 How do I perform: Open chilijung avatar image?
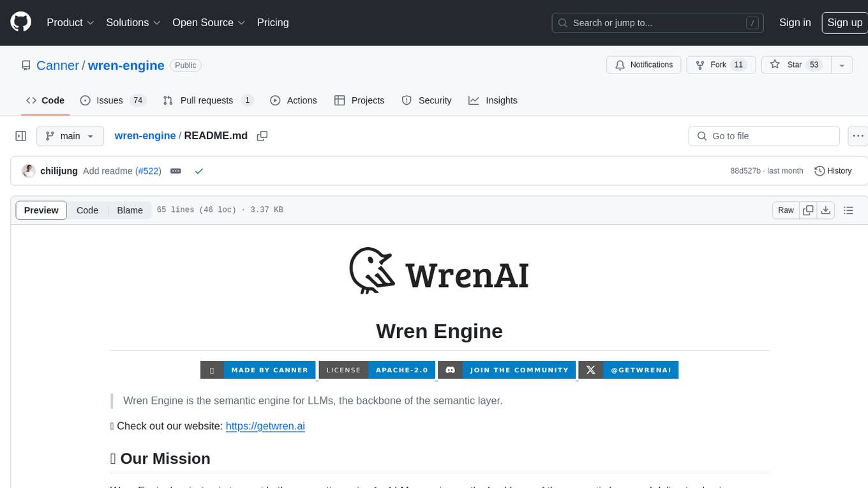click(x=28, y=171)
